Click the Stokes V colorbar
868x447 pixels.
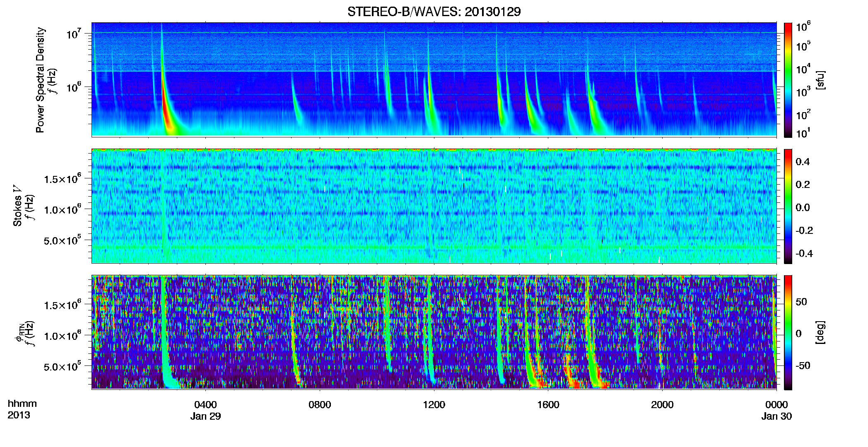pyautogui.click(x=788, y=206)
